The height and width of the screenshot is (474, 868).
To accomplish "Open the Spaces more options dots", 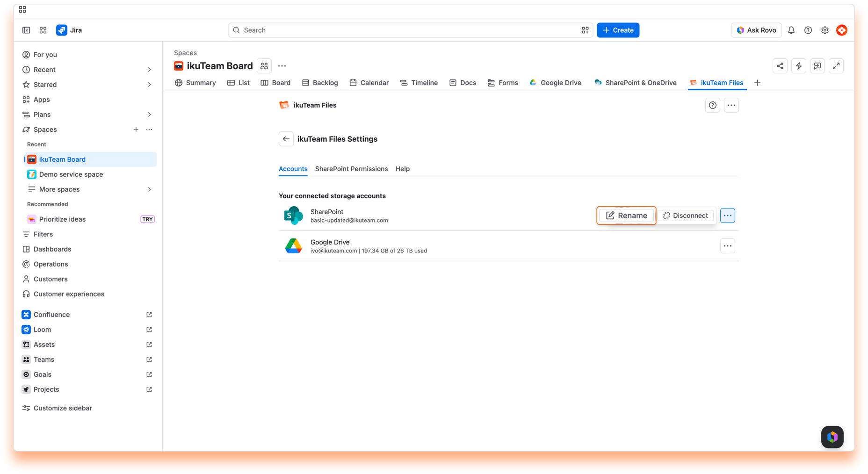I will coord(149,129).
